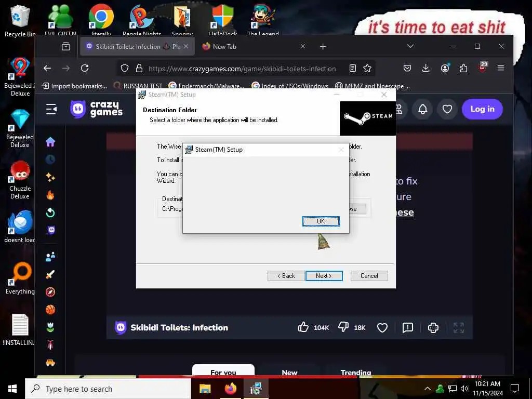Show hidden system tray icons
The height and width of the screenshot is (399, 532).
428,389
